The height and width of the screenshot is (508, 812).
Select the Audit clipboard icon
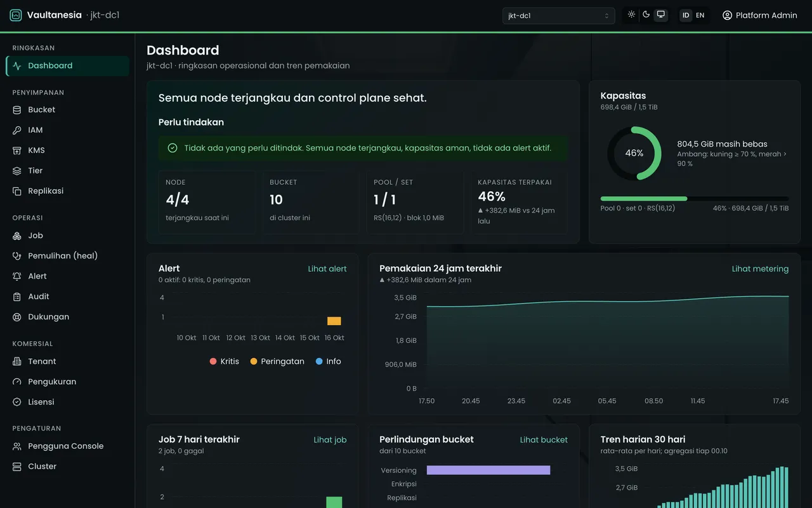point(17,297)
